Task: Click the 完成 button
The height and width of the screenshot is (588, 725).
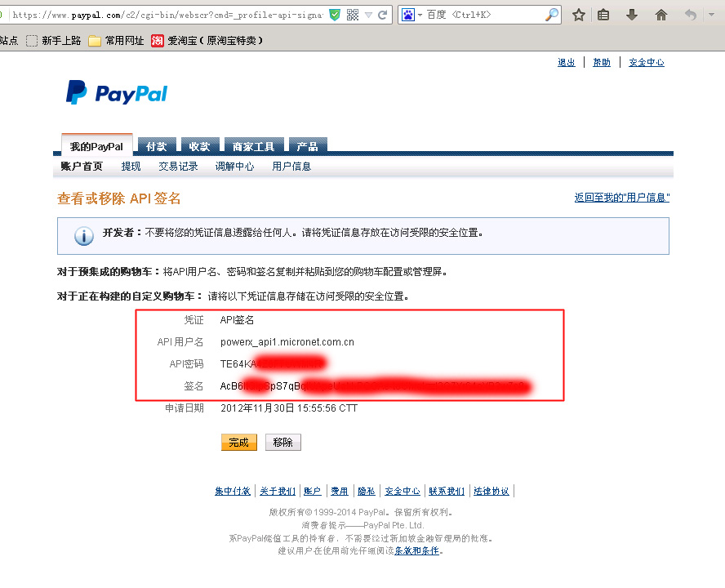Action: (239, 443)
